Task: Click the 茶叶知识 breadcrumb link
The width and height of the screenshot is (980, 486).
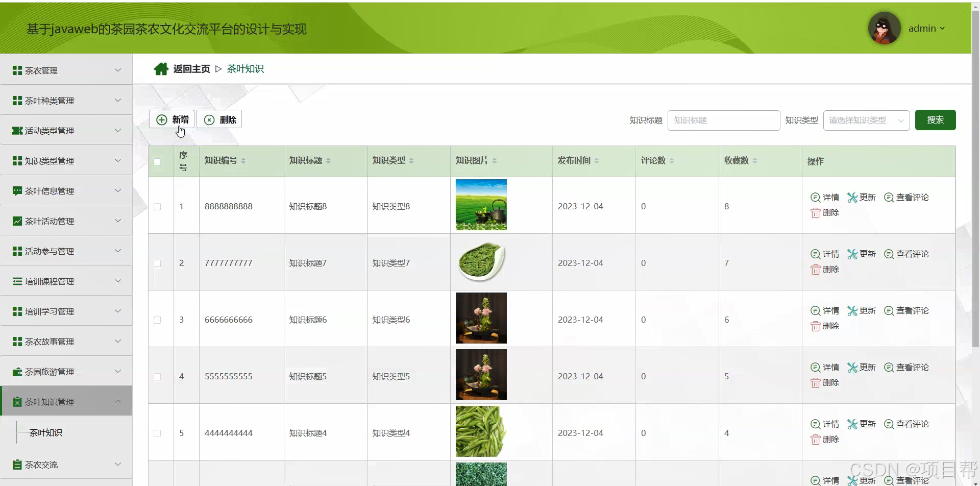Action: 246,69
